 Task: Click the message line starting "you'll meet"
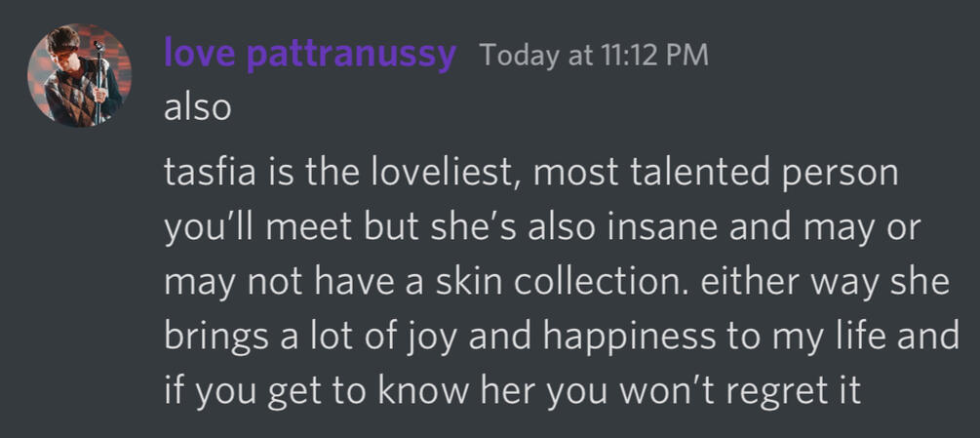[546, 231]
